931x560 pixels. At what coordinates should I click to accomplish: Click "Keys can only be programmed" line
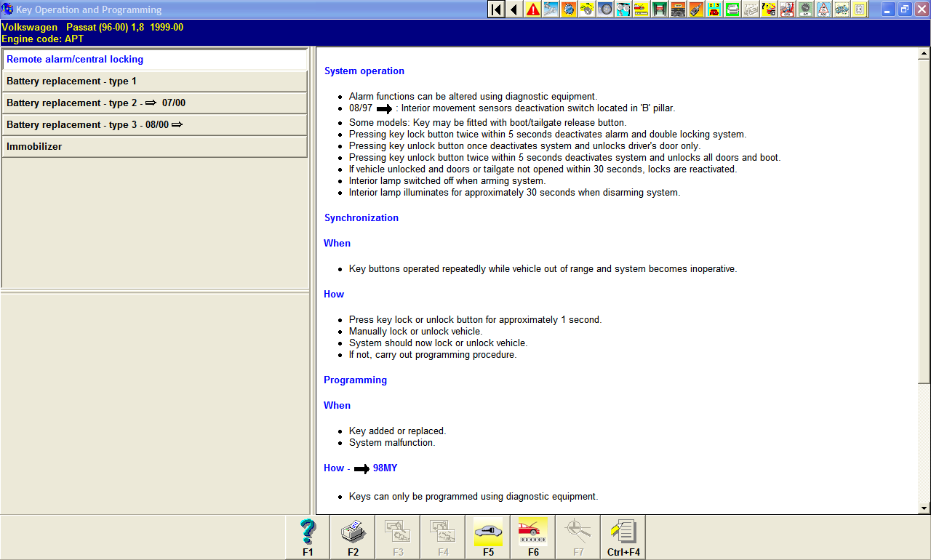click(x=474, y=497)
